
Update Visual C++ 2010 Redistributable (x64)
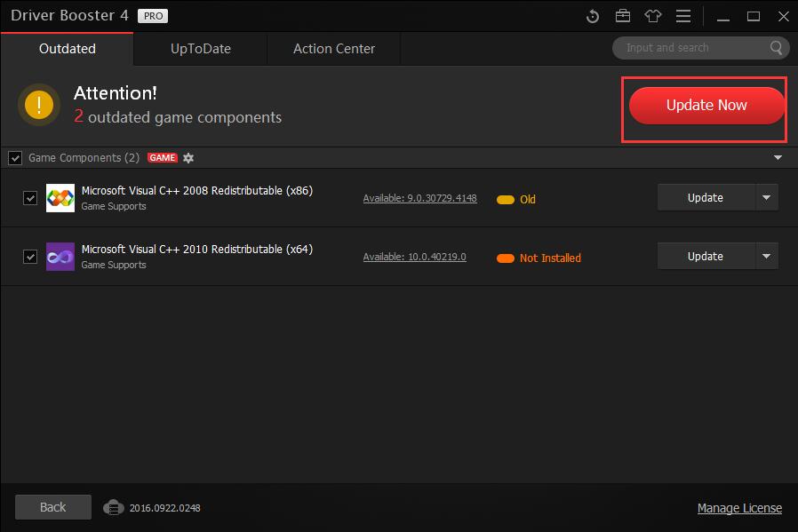coord(706,257)
